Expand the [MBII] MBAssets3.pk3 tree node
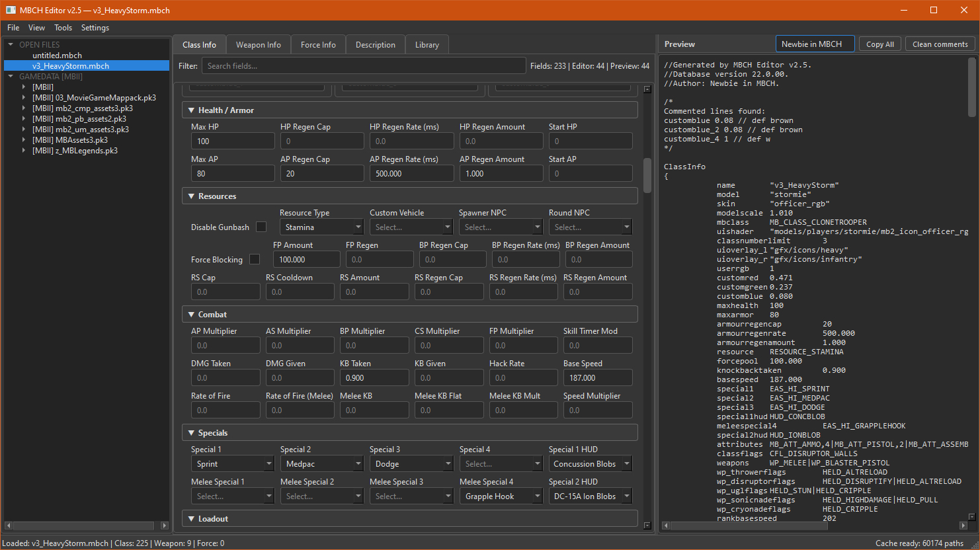980x550 pixels. 24,140
